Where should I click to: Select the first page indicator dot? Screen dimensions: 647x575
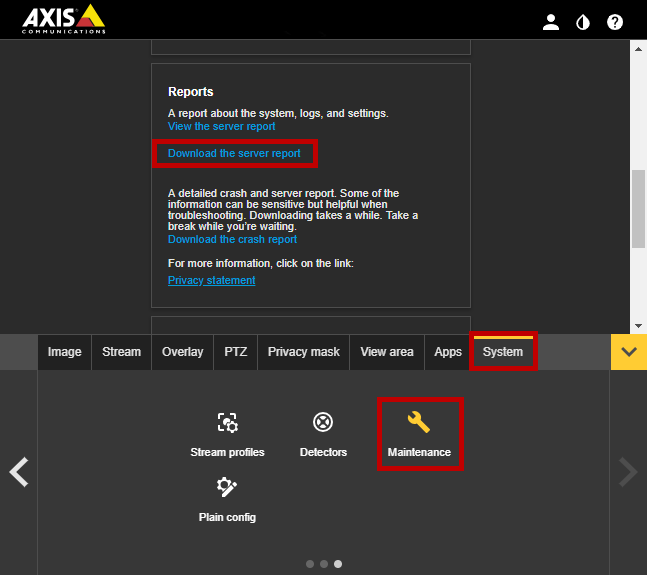tap(310, 564)
